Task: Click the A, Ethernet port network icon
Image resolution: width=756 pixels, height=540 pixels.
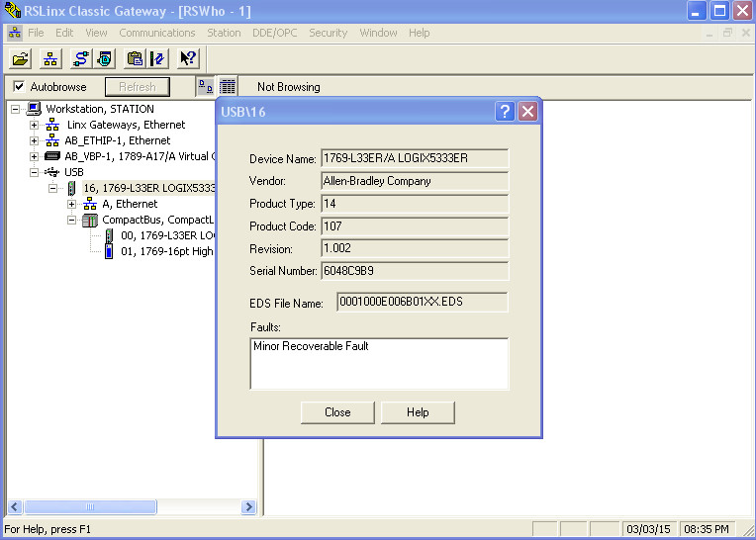Action: coord(90,204)
